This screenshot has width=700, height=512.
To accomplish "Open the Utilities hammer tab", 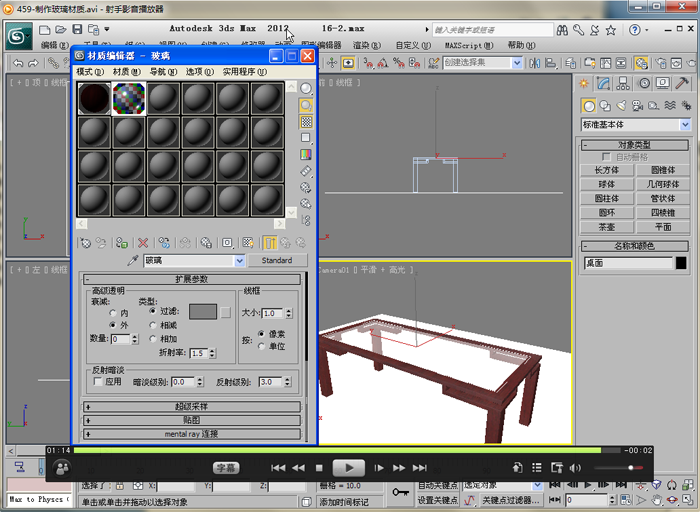I will coord(682,83).
